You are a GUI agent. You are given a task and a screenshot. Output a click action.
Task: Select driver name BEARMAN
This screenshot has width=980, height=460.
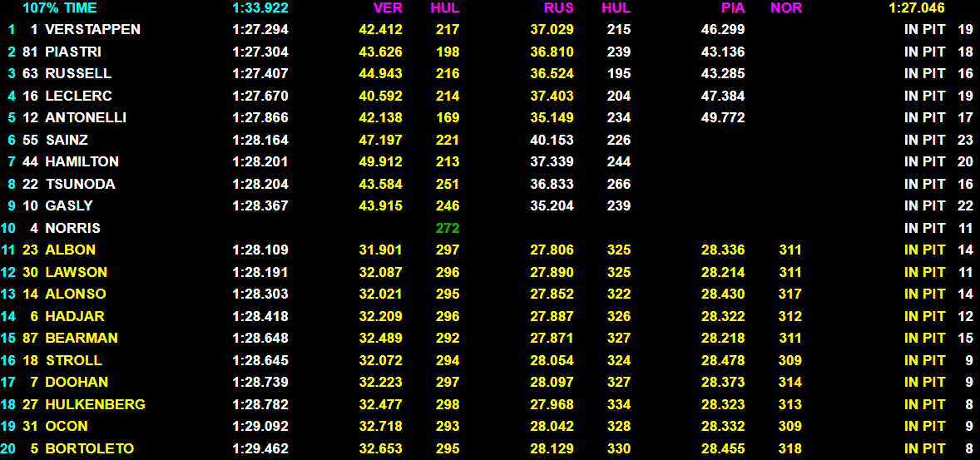(82, 338)
